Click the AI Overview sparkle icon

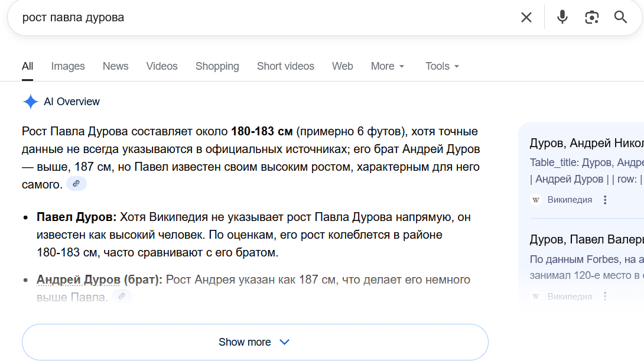pos(30,102)
